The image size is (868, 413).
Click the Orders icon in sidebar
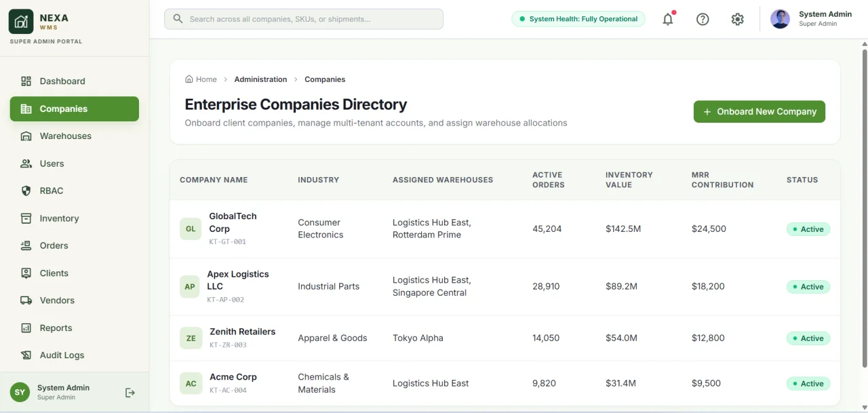26,245
